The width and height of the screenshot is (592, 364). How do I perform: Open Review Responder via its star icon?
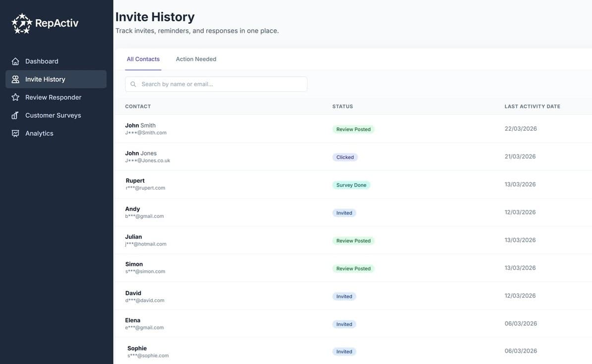pos(15,96)
